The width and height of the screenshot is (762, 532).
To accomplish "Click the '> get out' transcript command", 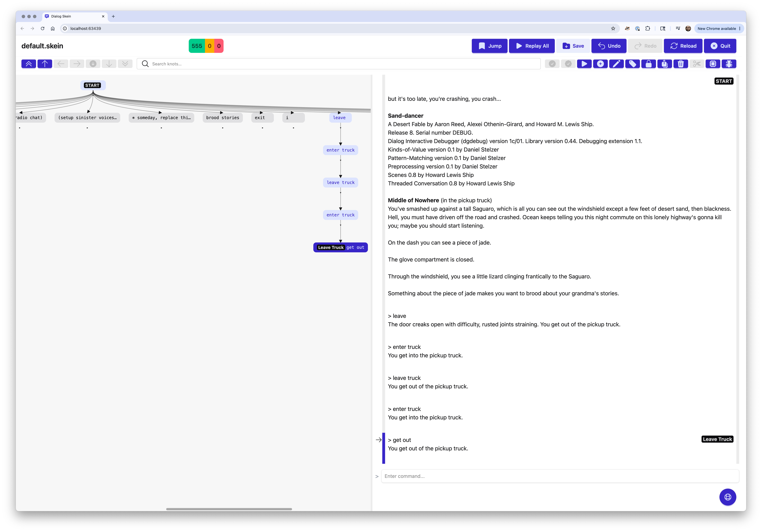I will point(400,440).
